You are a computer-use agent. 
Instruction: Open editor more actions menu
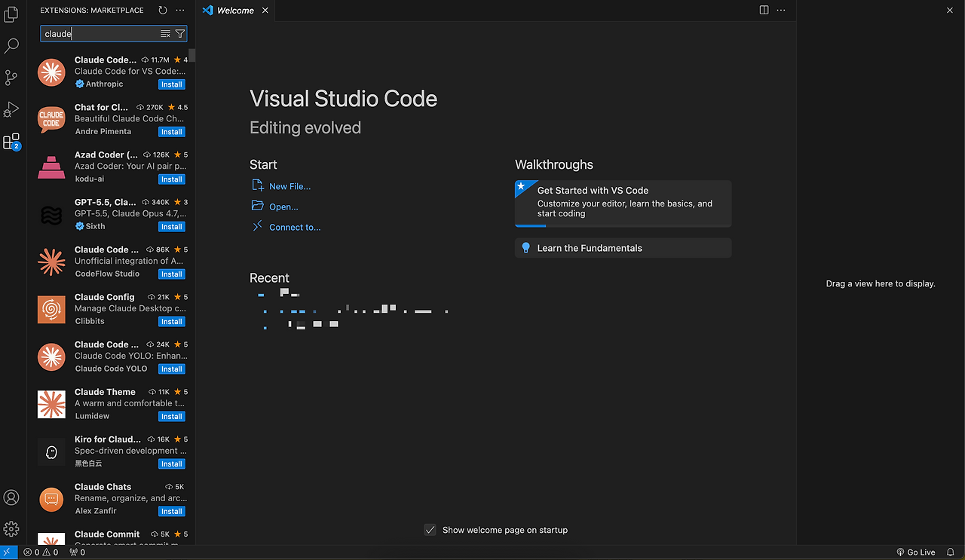[x=781, y=11]
